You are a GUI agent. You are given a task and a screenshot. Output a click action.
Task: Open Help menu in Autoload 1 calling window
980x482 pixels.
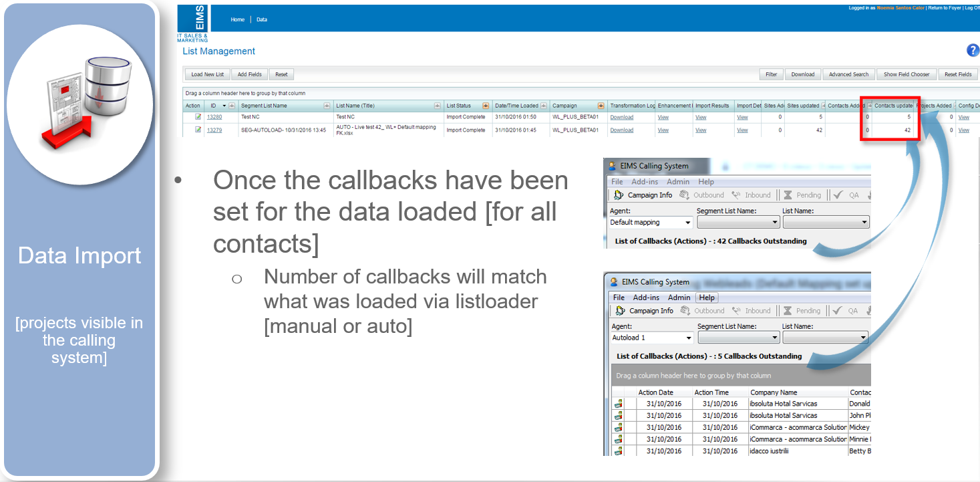[707, 297]
